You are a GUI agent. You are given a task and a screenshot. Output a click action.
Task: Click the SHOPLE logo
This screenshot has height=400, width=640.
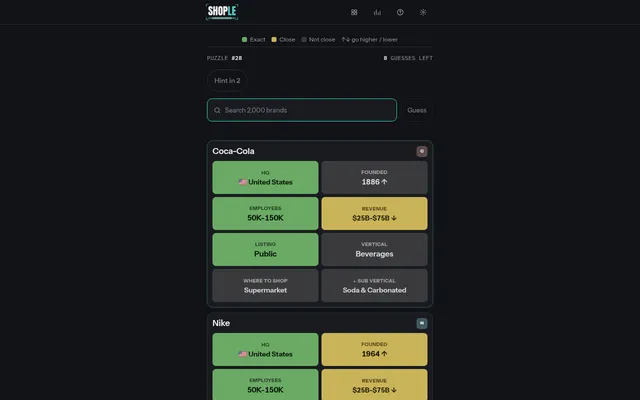coord(222,12)
